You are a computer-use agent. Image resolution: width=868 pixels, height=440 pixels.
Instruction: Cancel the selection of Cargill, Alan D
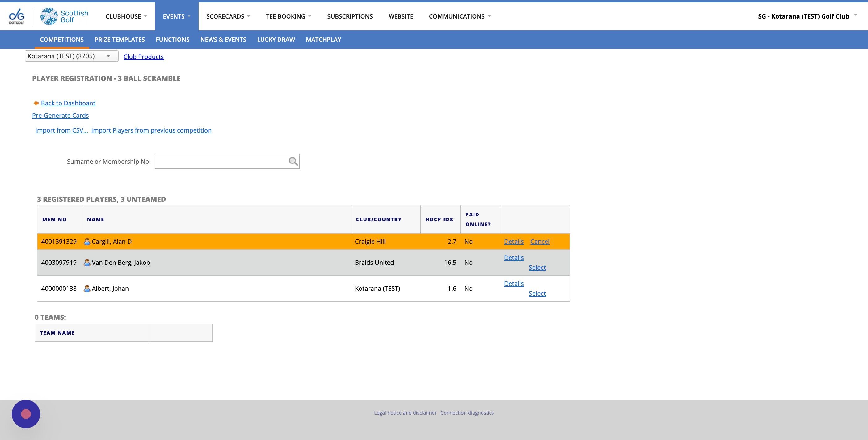(539, 241)
